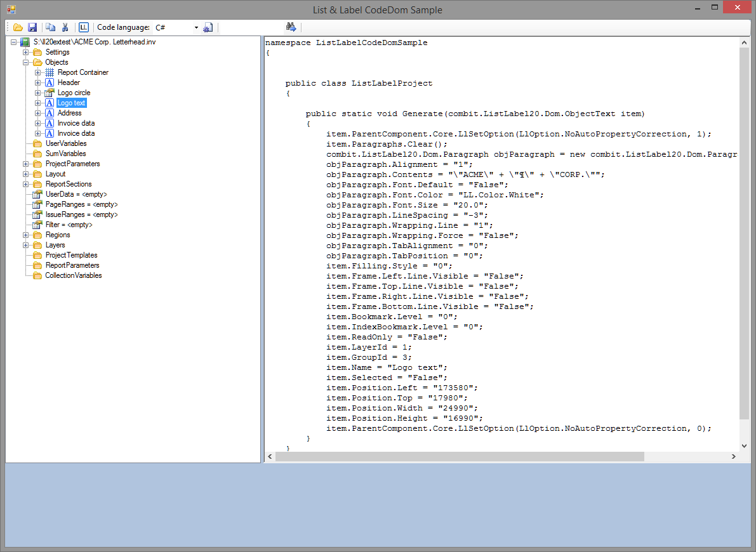Expand the Layout folder
The width and height of the screenshot is (756, 552).
pos(26,174)
